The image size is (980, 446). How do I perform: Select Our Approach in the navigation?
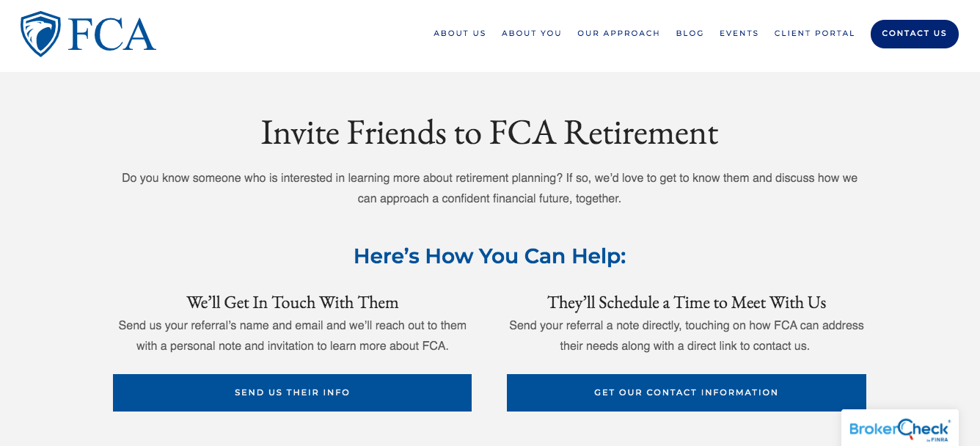click(618, 33)
